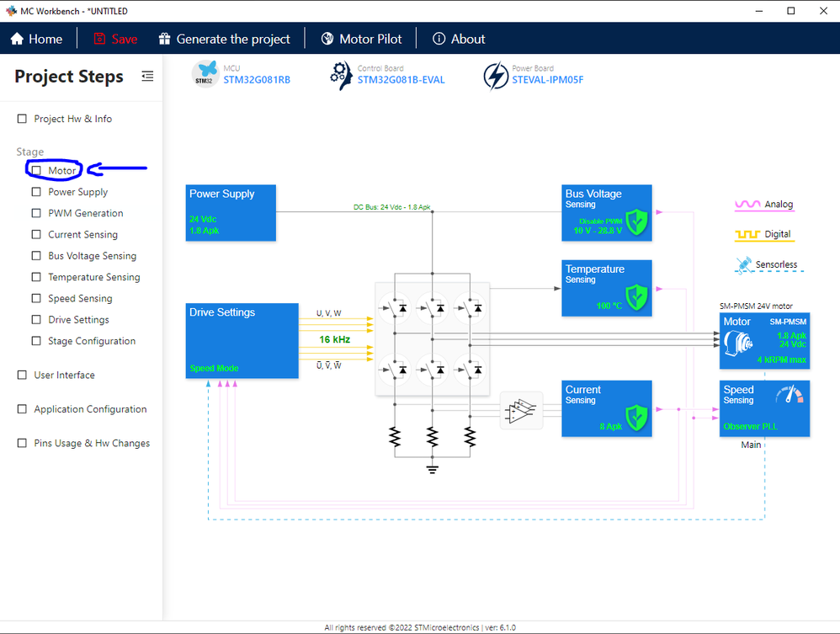The width and height of the screenshot is (840, 634).
Task: Click the op-amp amplifier icon
Action: (x=521, y=411)
